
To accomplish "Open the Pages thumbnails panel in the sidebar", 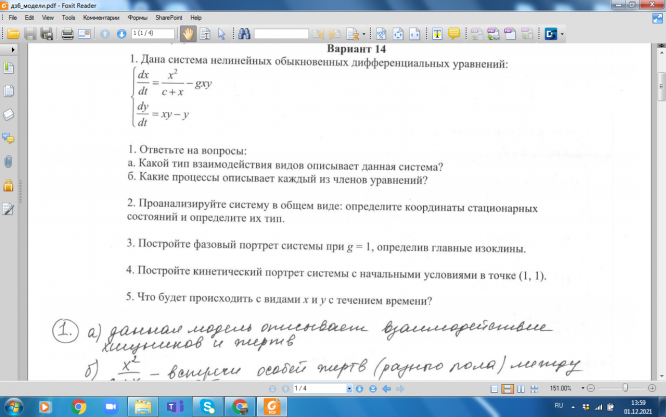I will 8,91.
